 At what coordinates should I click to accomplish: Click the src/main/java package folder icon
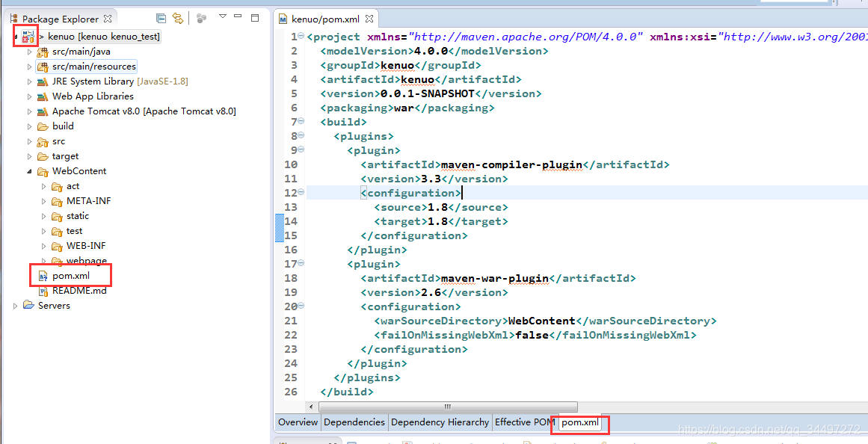[x=43, y=52]
